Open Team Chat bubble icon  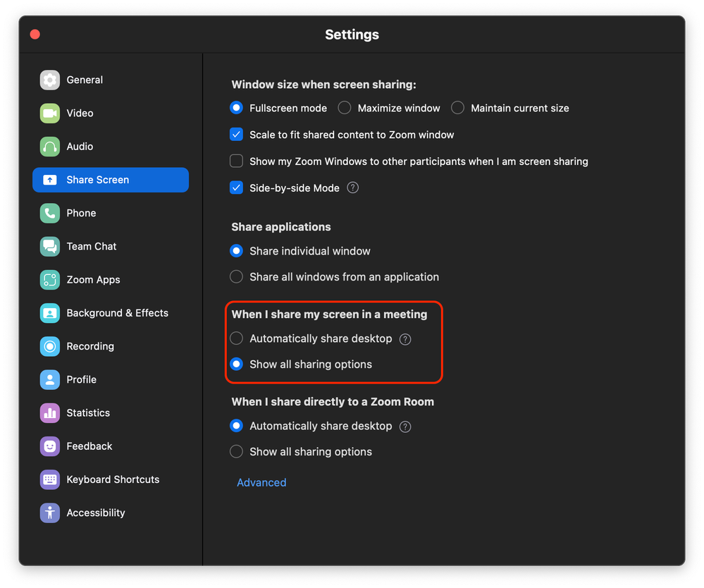pos(50,247)
